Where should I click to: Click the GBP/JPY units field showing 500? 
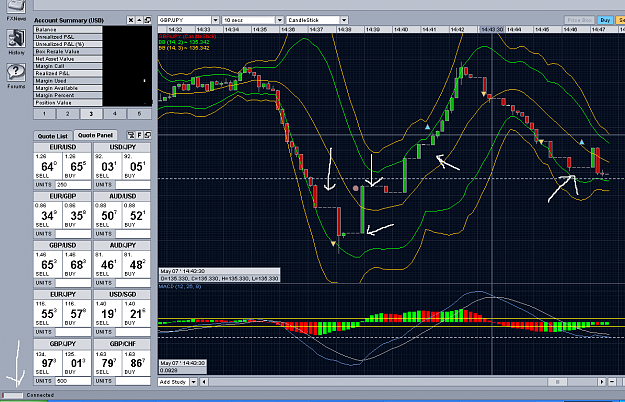[73, 381]
